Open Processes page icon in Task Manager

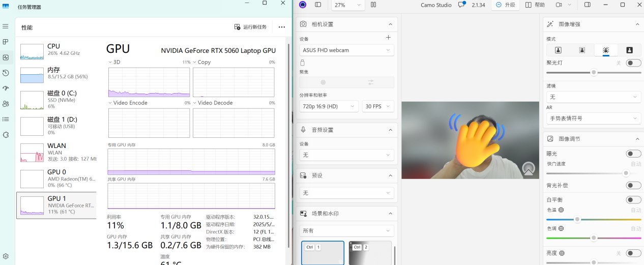click(6, 42)
